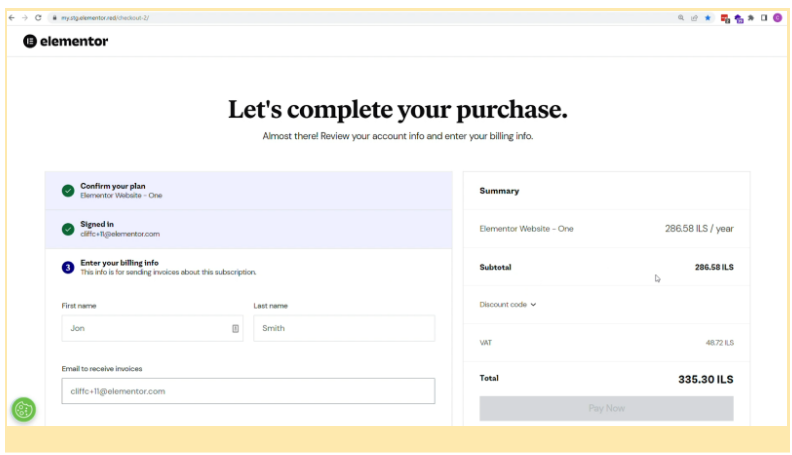Viewport: 792px width, 455px height.
Task: Click the Summary heading
Action: [x=499, y=191]
